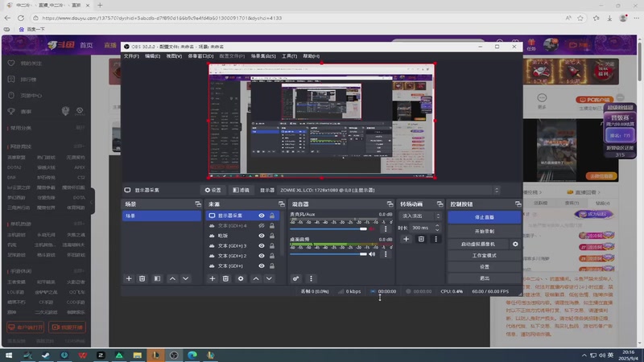Open advanced audio properties in 混音器
The height and width of the screenshot is (362, 644).
(295, 278)
